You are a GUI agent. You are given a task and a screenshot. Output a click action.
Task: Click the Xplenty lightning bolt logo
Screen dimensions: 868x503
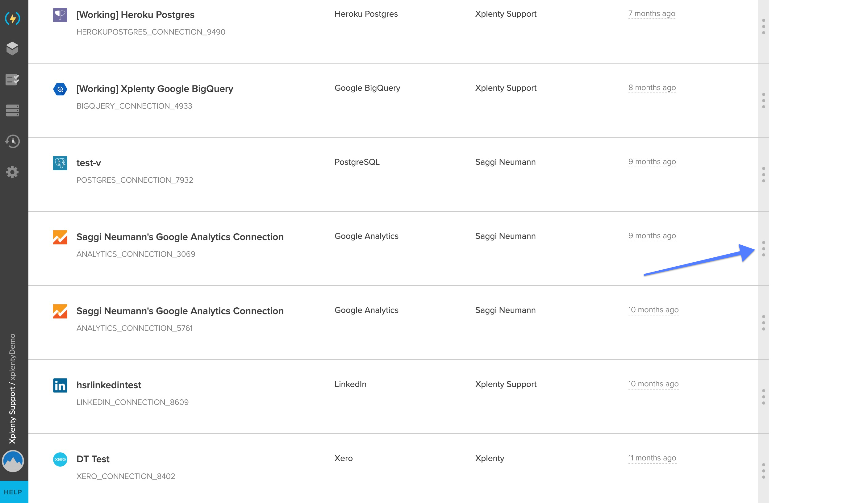point(13,18)
